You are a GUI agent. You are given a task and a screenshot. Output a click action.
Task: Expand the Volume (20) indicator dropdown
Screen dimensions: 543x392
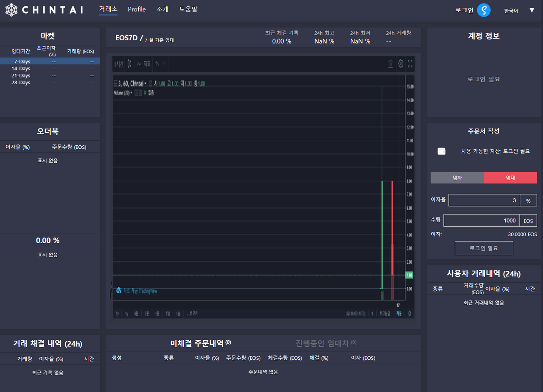tap(131, 93)
